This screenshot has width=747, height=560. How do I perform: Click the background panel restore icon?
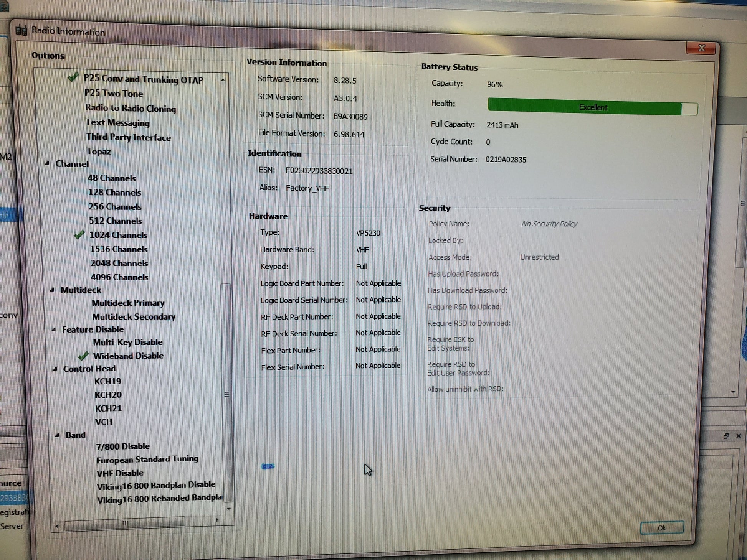coord(726,436)
